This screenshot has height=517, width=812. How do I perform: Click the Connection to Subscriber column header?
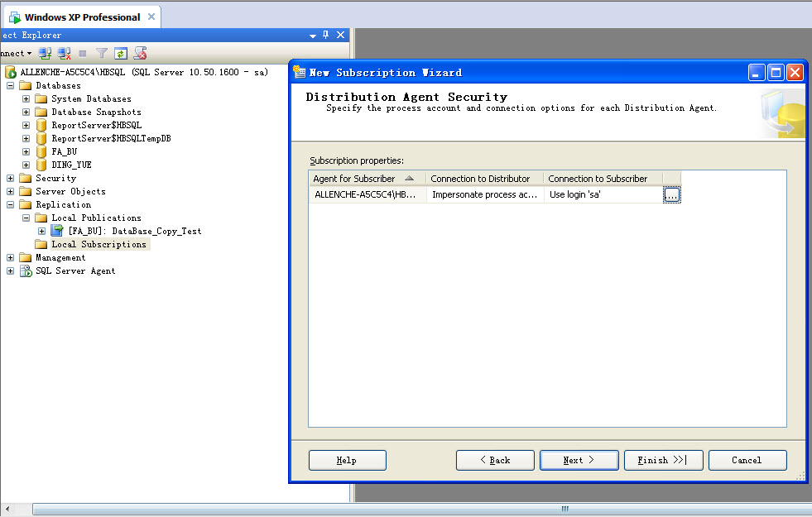click(603, 179)
